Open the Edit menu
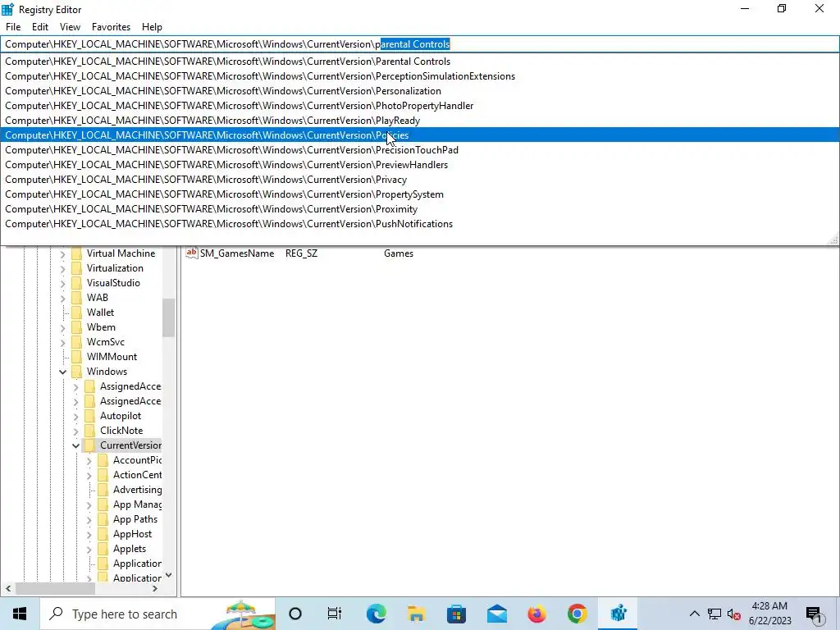This screenshot has width=840, height=630. pyautogui.click(x=39, y=27)
